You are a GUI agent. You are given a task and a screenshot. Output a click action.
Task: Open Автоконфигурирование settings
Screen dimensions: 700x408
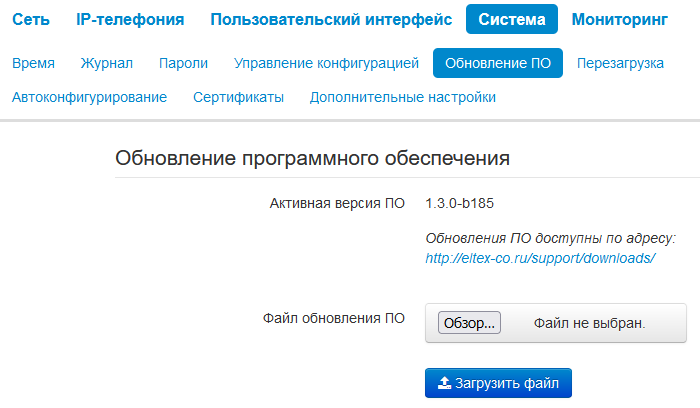coord(89,97)
